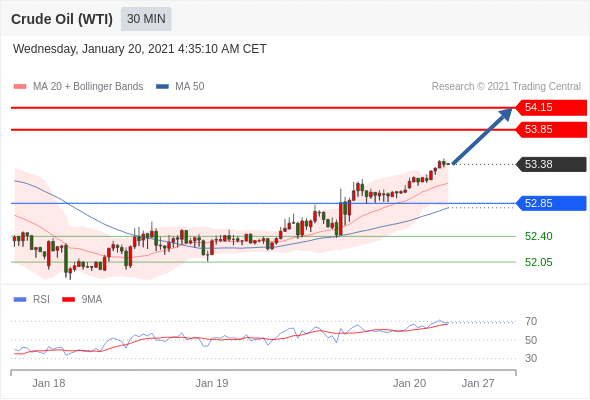The image size is (590, 400).
Task: Select the Crude Oil (WTI) title
Action: 62,19
